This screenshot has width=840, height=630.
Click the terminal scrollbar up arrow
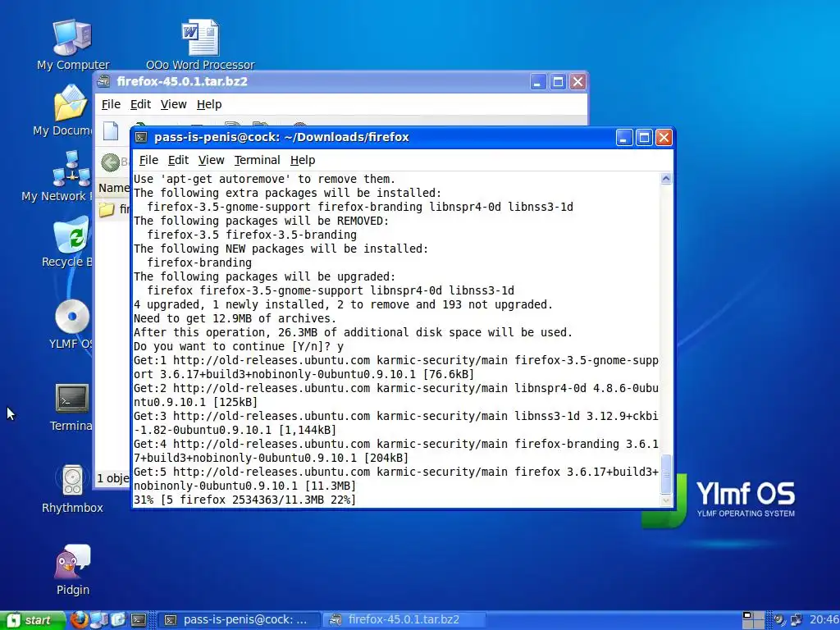pos(666,179)
